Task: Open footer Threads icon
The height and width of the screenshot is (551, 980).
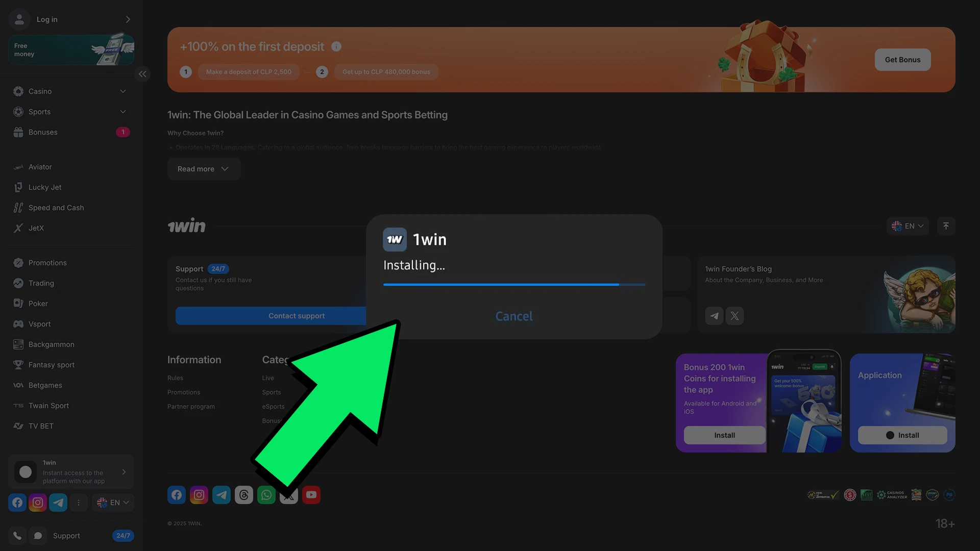Action: pyautogui.click(x=244, y=495)
